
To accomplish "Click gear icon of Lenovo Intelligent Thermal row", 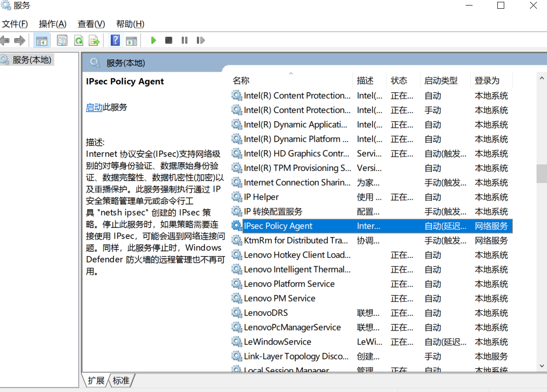I will point(237,269).
